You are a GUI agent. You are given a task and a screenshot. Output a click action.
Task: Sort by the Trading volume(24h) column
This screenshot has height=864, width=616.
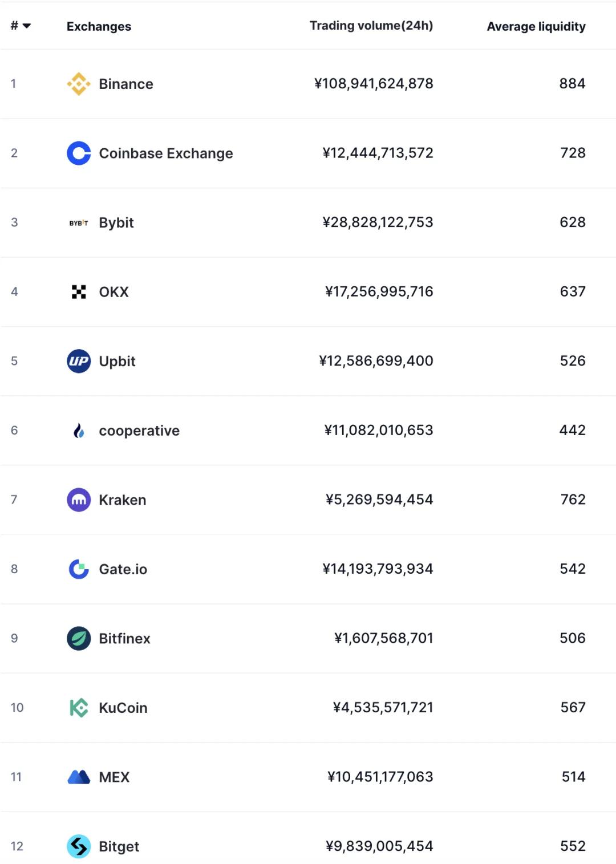tap(371, 26)
